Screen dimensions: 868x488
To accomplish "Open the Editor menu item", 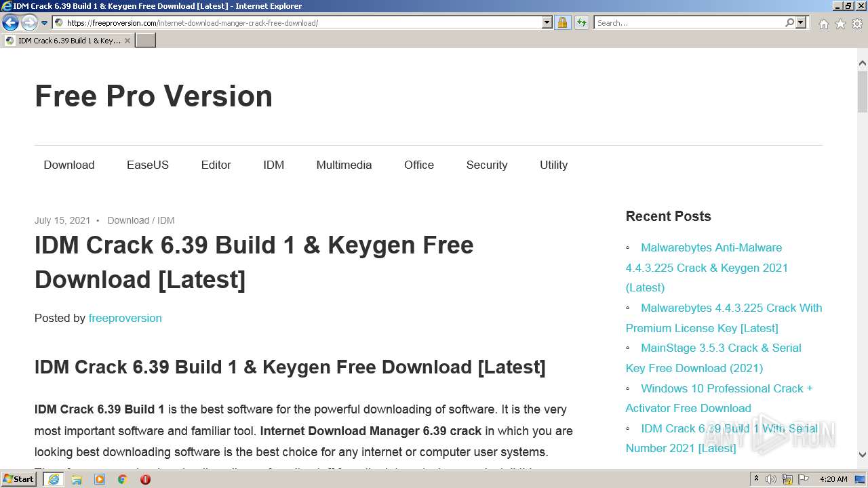I will coord(216,165).
